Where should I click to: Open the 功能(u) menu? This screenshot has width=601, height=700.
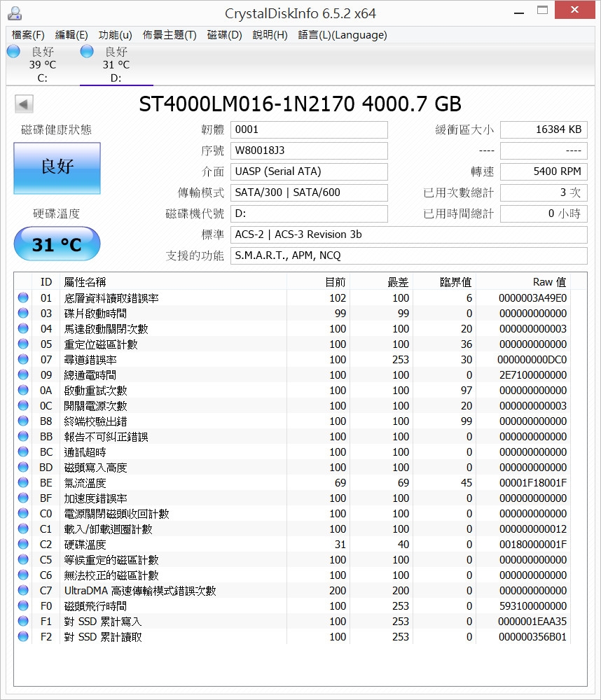pyautogui.click(x=116, y=35)
